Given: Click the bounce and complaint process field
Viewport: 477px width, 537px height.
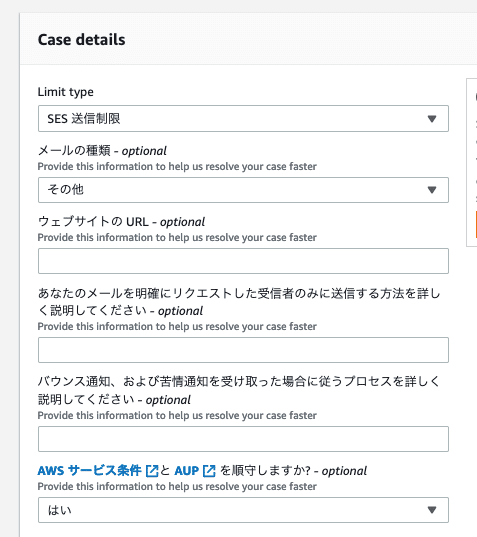Looking at the screenshot, I should pyautogui.click(x=243, y=439).
